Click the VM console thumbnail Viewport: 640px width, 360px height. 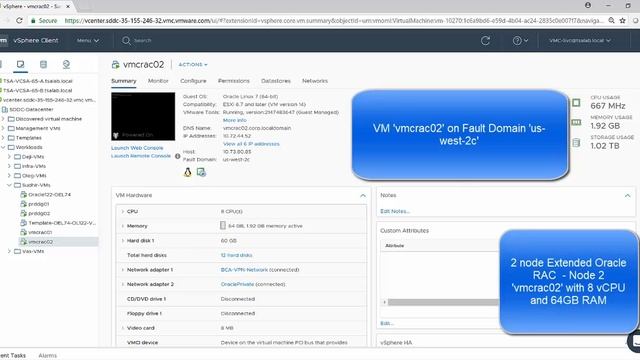point(143,116)
